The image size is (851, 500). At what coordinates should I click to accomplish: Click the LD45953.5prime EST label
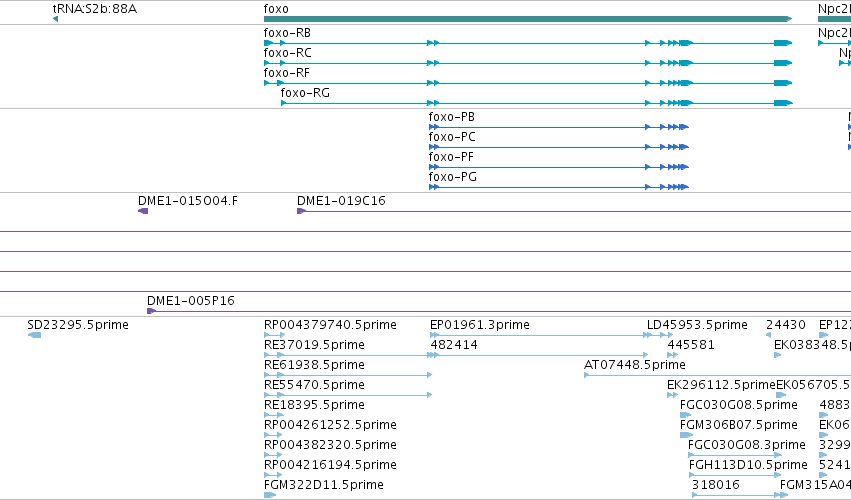697,325
